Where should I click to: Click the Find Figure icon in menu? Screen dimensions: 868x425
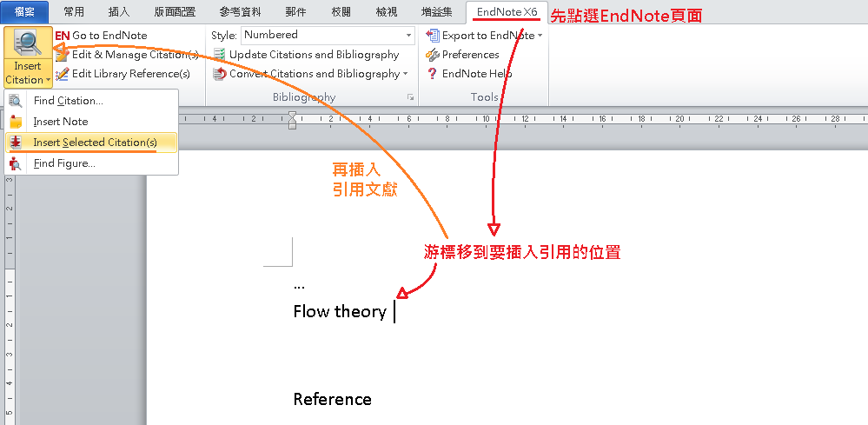click(16, 163)
